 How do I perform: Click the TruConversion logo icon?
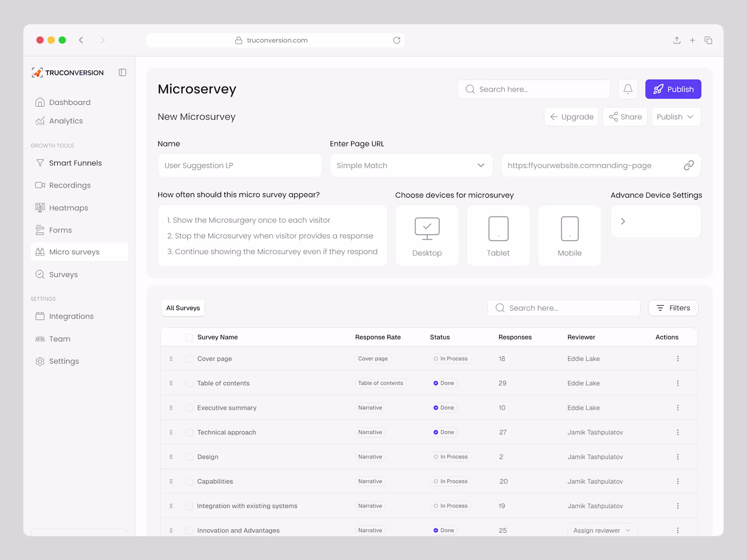click(x=37, y=73)
